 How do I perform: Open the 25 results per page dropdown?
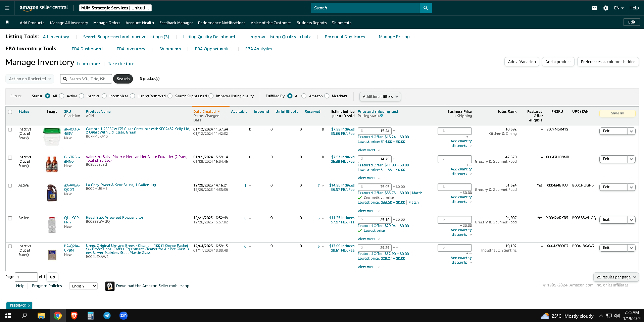(x=616, y=277)
